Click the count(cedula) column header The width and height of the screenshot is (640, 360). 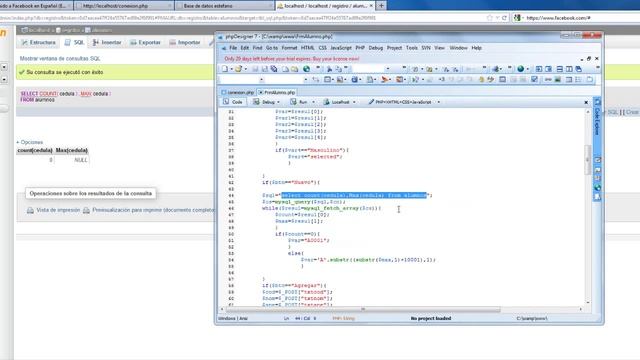coord(35,151)
